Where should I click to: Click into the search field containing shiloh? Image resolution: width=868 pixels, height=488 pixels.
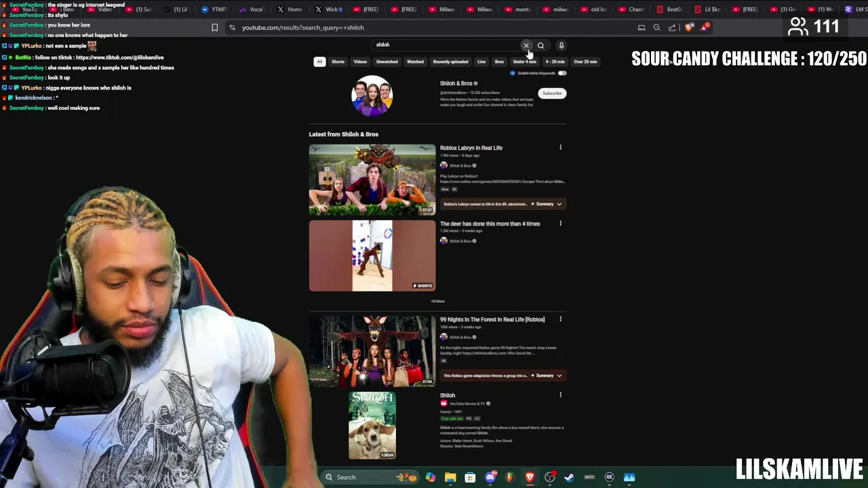(444, 45)
